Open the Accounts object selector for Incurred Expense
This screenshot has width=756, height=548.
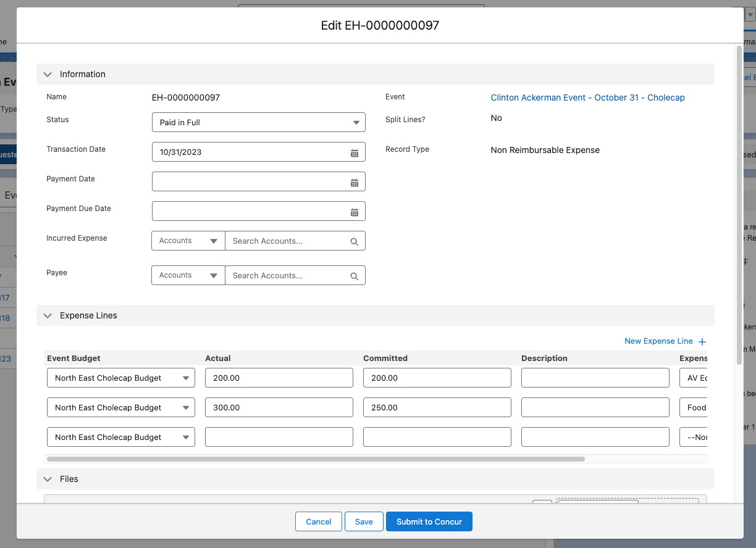188,241
